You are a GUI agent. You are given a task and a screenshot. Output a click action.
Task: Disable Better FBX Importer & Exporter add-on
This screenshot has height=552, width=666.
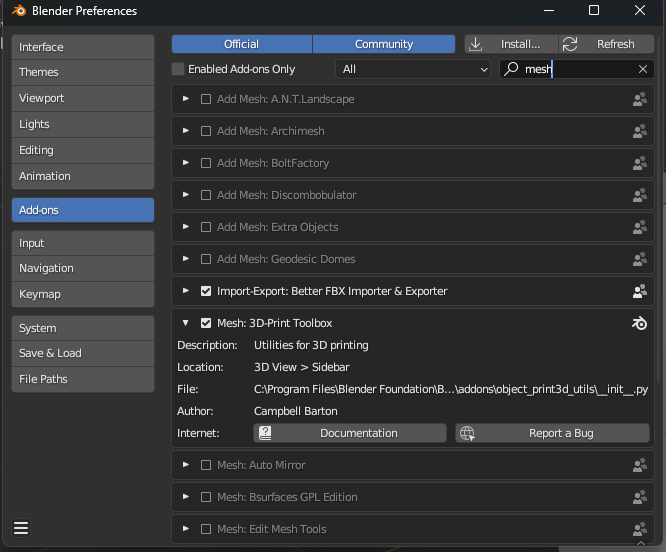pos(206,291)
